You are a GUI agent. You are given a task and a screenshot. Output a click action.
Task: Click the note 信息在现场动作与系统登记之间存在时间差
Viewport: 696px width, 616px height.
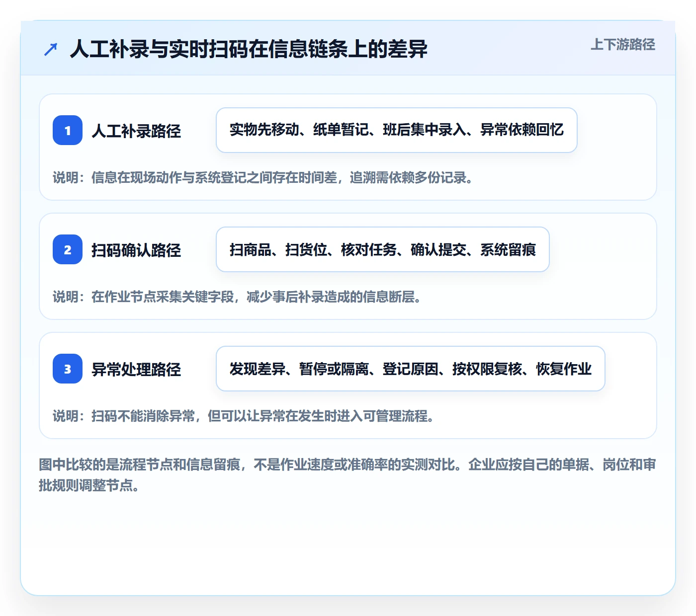pyautogui.click(x=263, y=177)
